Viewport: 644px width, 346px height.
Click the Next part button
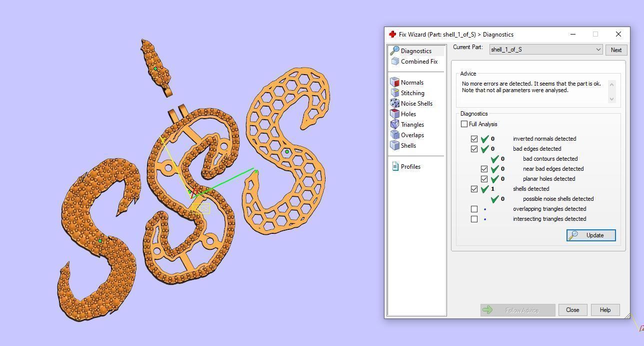click(x=616, y=50)
